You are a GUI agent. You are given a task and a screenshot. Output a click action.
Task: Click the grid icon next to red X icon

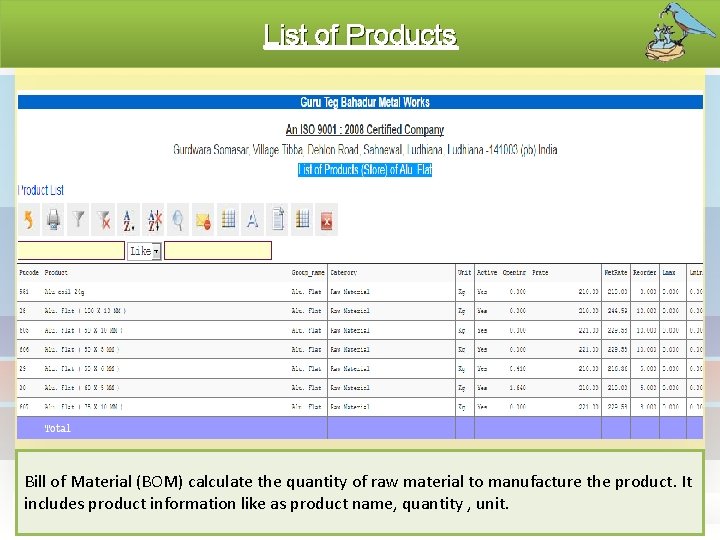coord(302,219)
